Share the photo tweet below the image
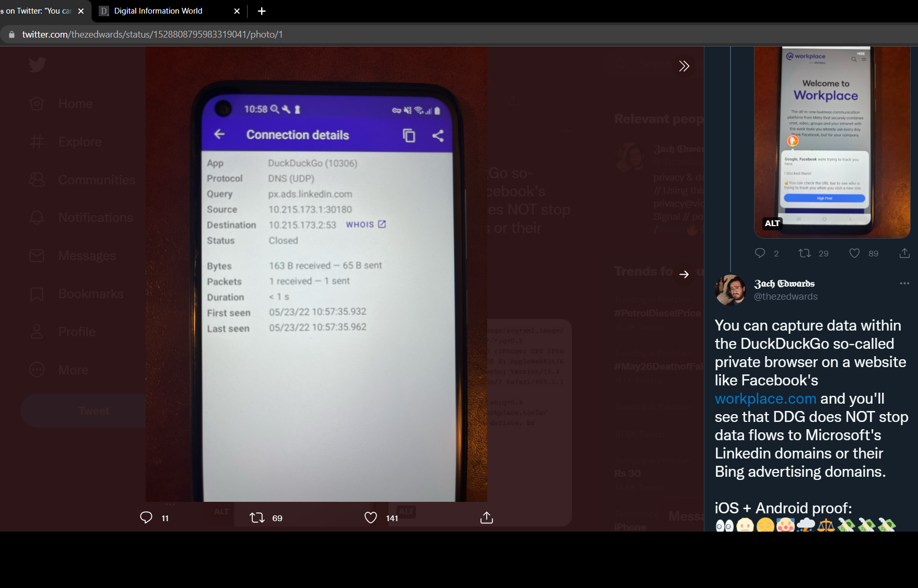Viewport: 918px width, 588px height. coord(486,518)
